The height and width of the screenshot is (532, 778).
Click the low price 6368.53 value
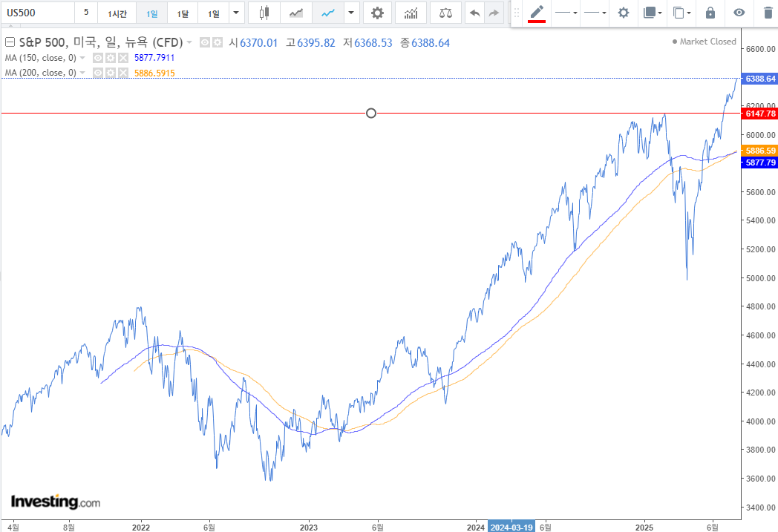[373, 43]
